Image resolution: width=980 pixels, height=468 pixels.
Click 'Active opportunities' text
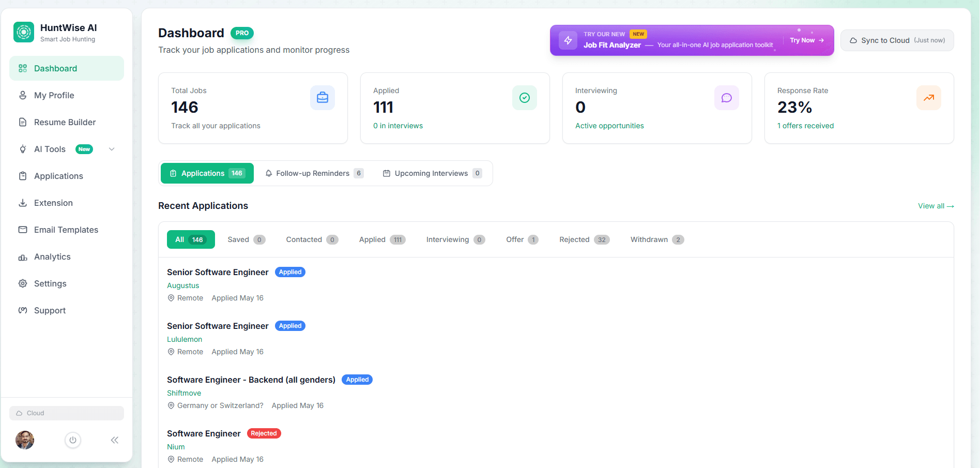(609, 126)
